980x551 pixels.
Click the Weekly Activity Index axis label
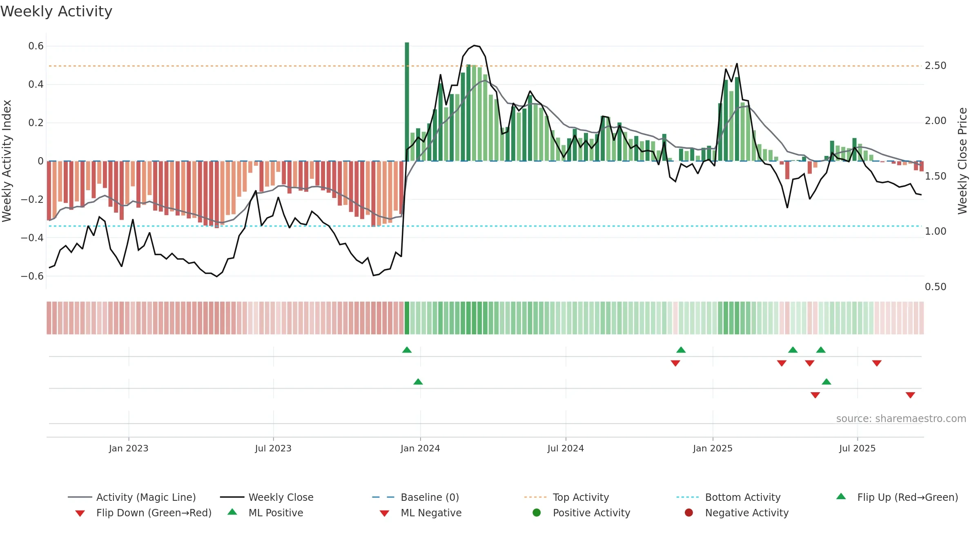[7, 161]
